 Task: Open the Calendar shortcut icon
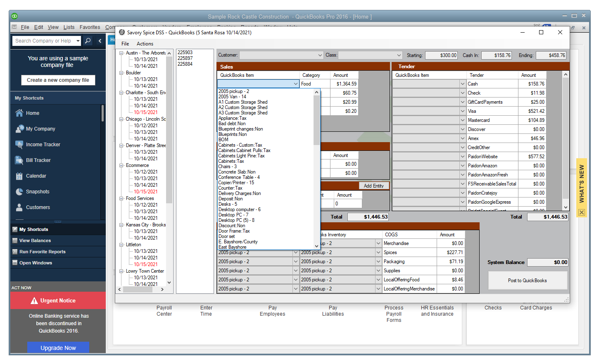pos(19,176)
